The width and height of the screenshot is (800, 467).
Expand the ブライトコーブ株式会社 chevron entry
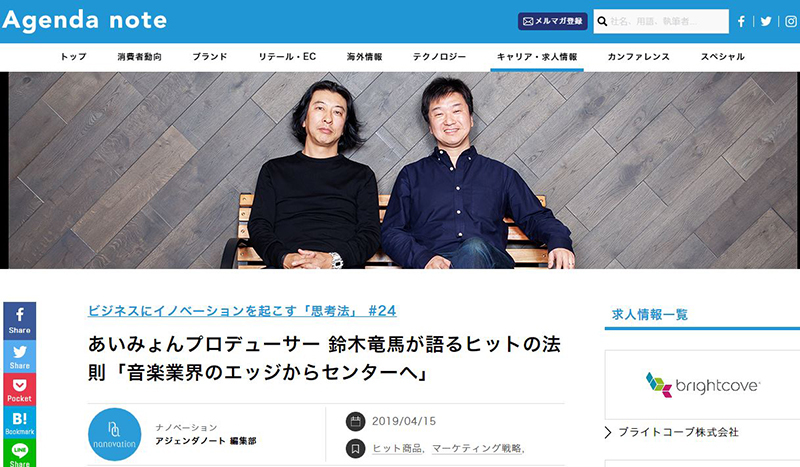pos(672,432)
